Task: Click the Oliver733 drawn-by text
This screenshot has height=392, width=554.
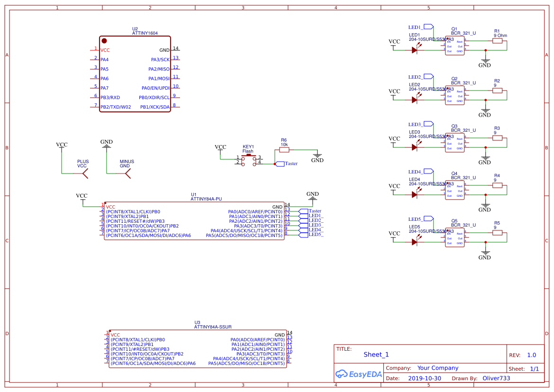Action: coord(497,378)
